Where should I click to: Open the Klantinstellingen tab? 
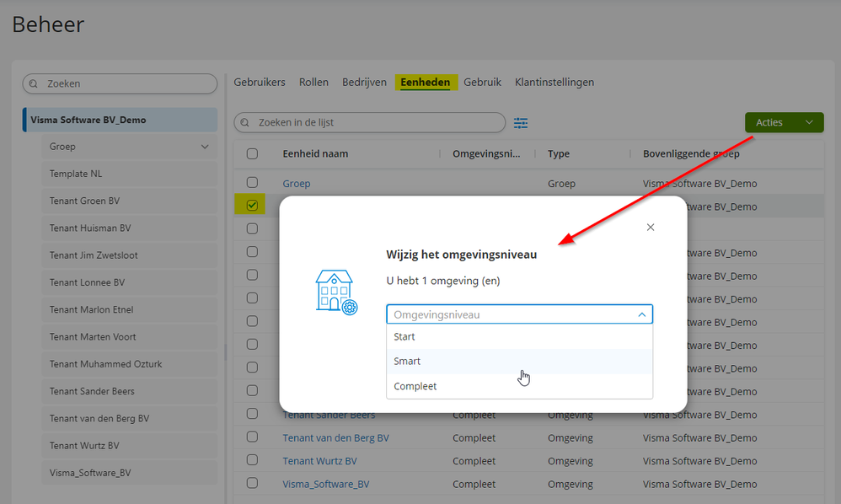(x=554, y=82)
